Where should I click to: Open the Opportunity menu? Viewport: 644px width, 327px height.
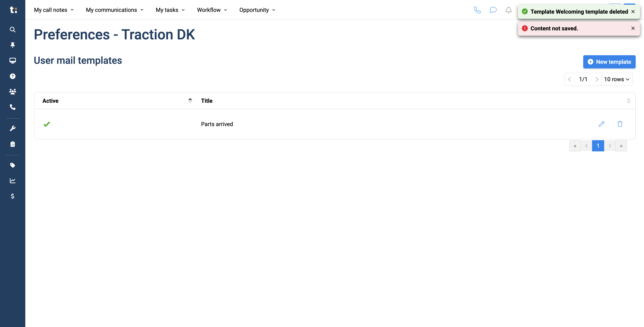257,10
